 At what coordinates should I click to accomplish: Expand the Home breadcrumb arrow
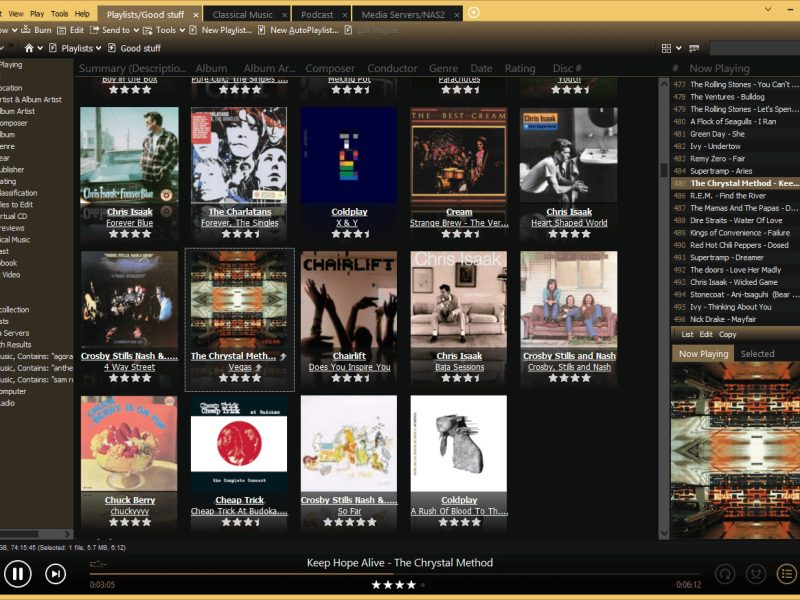(x=40, y=48)
